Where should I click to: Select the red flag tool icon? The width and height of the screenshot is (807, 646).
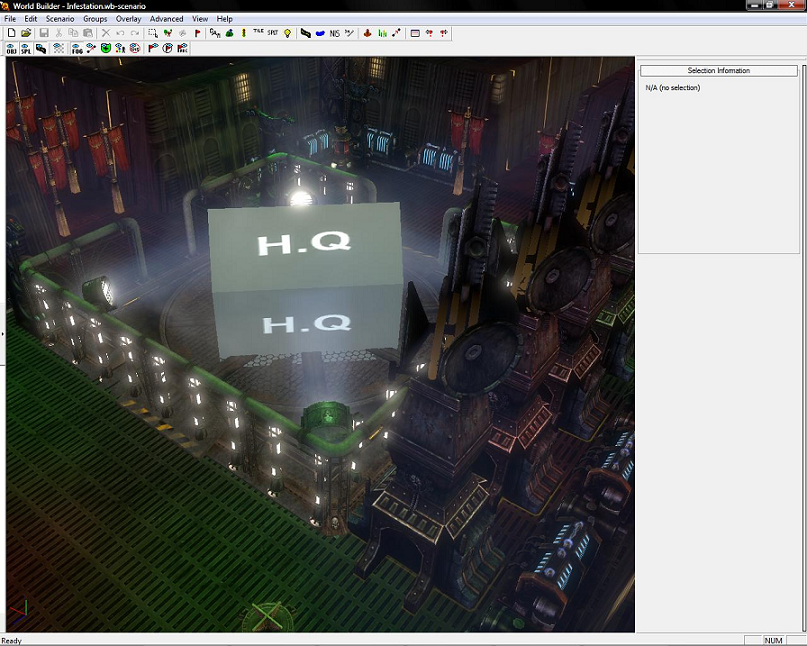(x=197, y=33)
